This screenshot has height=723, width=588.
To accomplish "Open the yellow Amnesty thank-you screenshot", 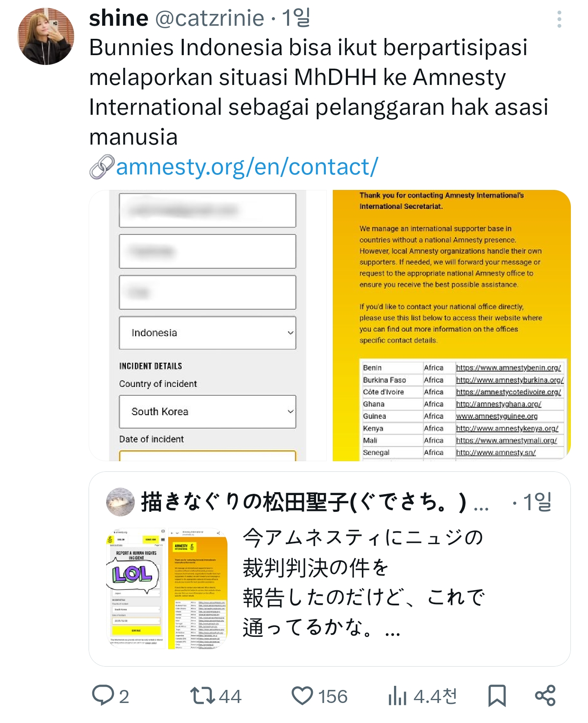I will coord(452,326).
